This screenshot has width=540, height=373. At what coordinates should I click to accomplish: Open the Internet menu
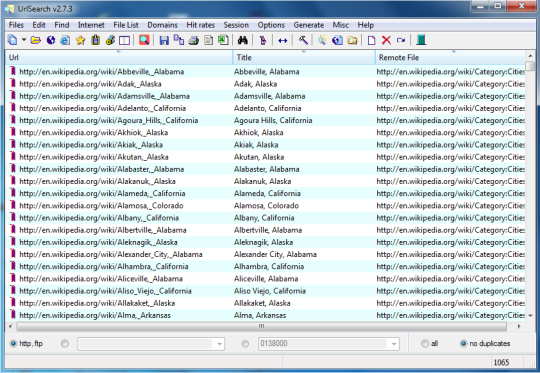[x=91, y=25]
